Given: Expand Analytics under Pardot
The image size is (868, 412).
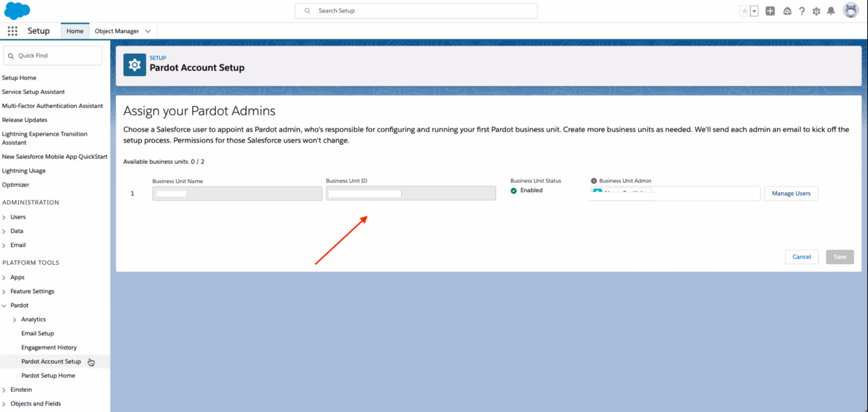Looking at the screenshot, I should (15, 320).
